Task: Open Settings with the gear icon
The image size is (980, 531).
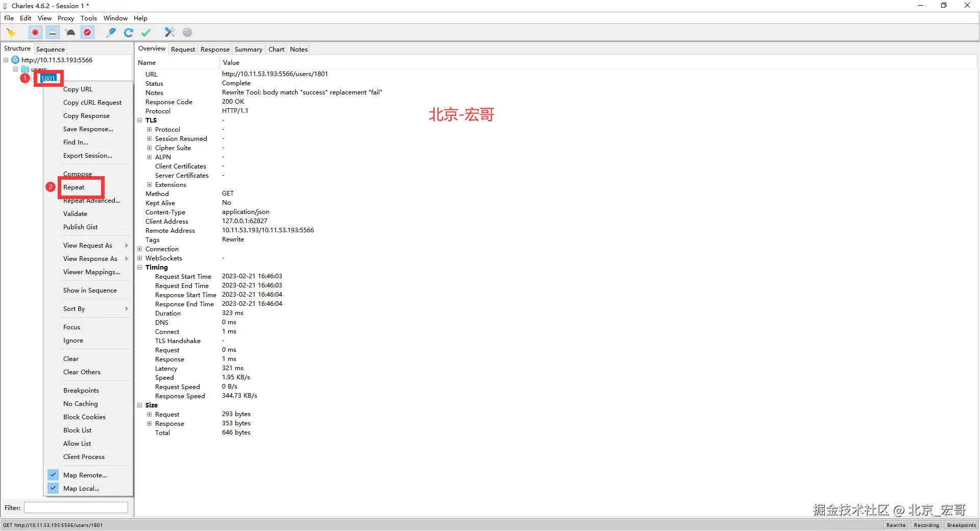Action: point(187,33)
